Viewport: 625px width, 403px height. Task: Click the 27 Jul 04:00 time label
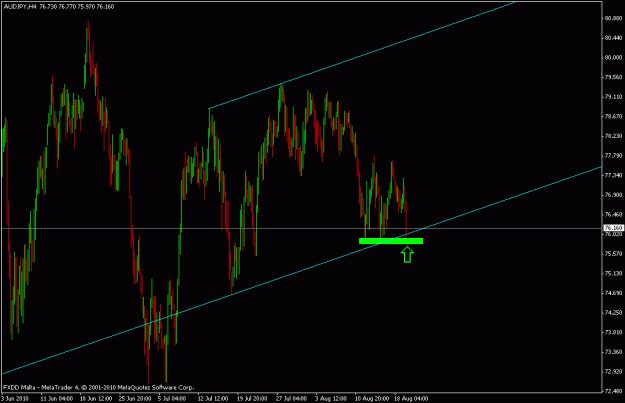pyautogui.click(x=292, y=399)
